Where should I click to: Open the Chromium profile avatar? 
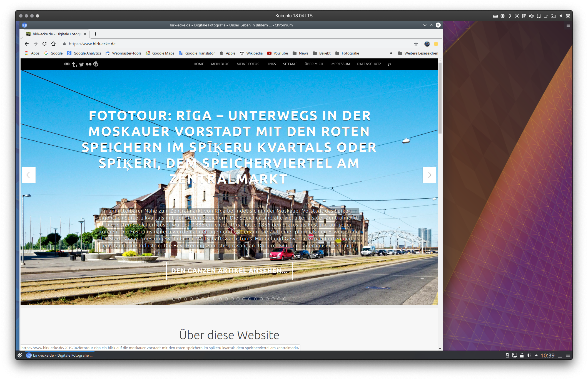click(427, 44)
